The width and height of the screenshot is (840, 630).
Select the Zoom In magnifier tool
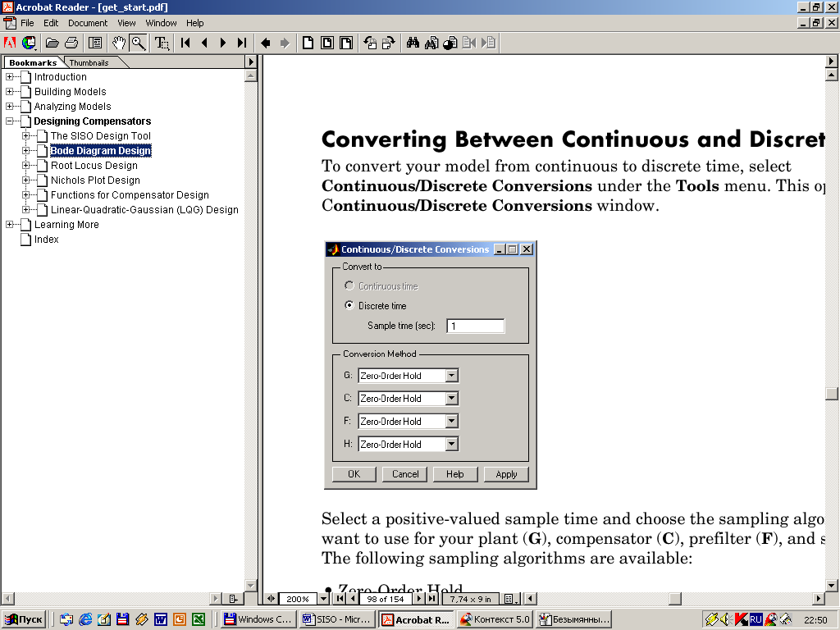click(139, 43)
